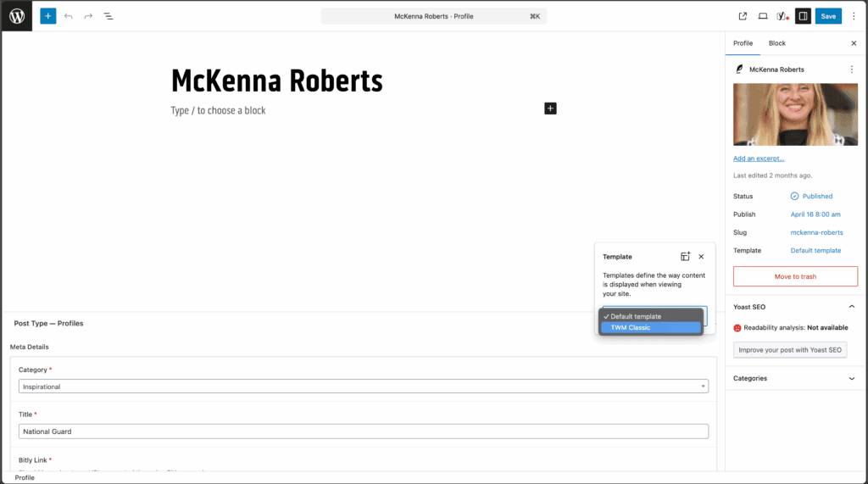Click the Title field containing National Guard

coord(363,431)
